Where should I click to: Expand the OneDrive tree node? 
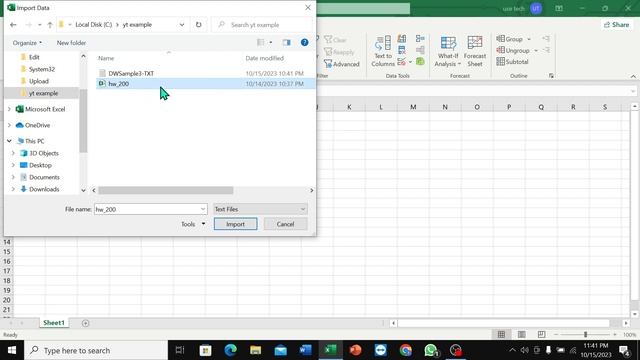[x=9, y=125]
